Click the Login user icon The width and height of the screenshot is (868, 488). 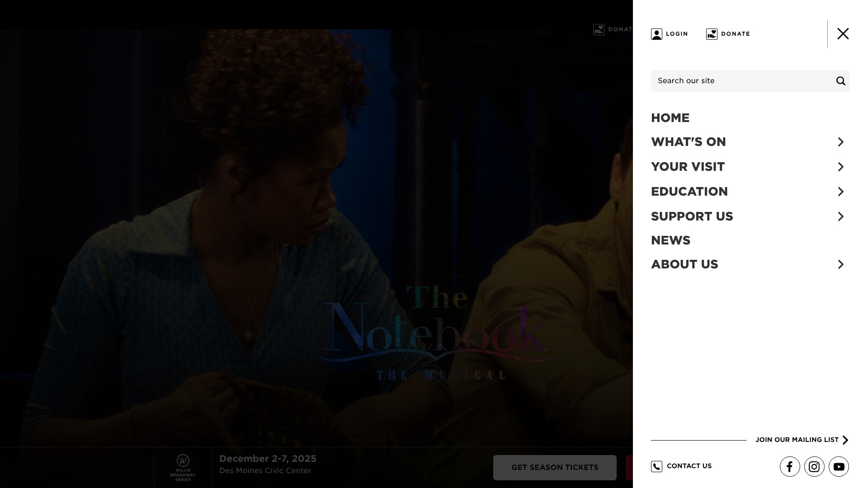(656, 34)
